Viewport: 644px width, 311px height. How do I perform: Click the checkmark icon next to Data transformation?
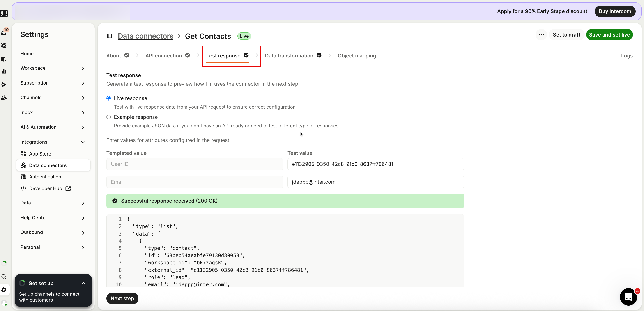click(x=319, y=55)
